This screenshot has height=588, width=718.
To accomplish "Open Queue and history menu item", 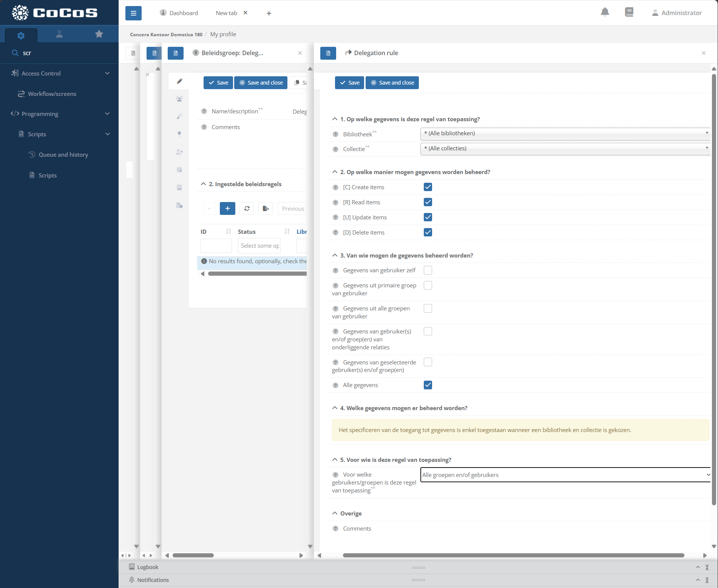I will pyautogui.click(x=63, y=155).
